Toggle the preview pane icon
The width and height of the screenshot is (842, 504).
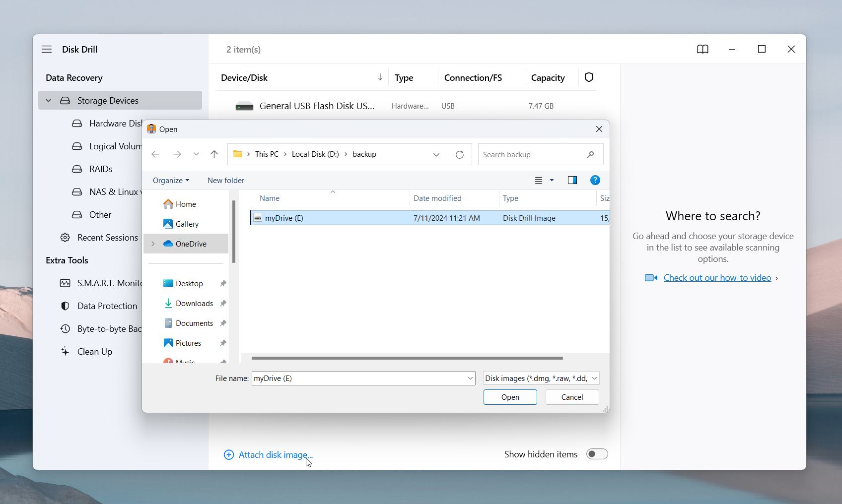point(572,180)
